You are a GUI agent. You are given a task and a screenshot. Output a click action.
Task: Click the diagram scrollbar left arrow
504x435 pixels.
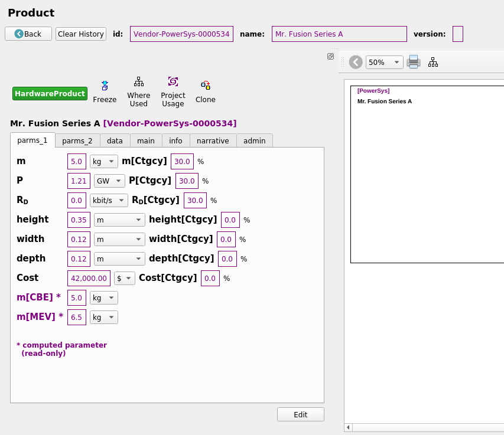click(x=349, y=427)
